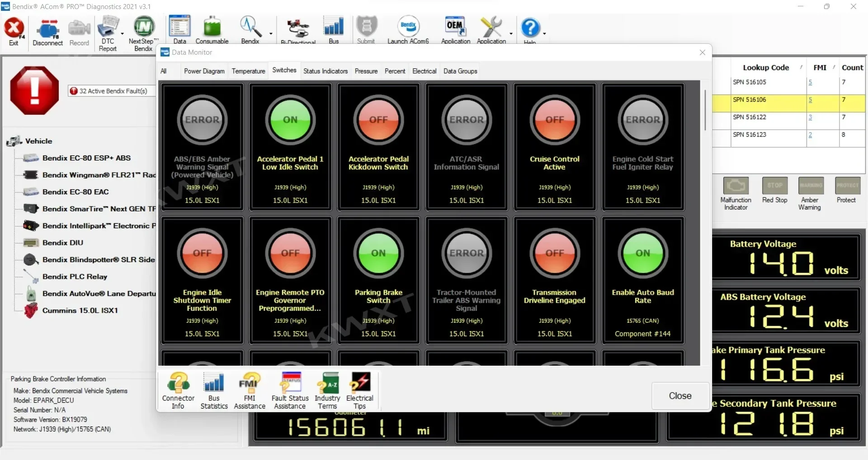Image resolution: width=868 pixels, height=460 pixels.
Task: Expand the Bendix toolbar dropdown arrow
Action: coord(271,34)
